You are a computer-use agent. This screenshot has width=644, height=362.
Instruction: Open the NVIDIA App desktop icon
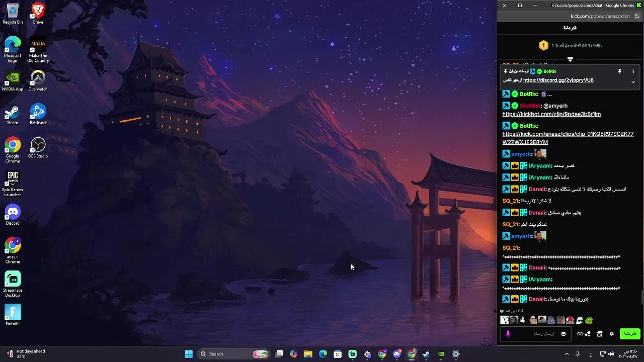coord(13,81)
